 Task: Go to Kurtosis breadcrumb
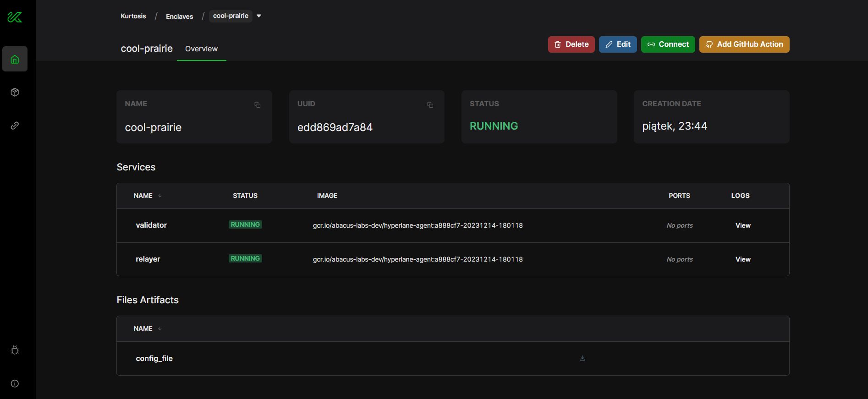tap(133, 16)
